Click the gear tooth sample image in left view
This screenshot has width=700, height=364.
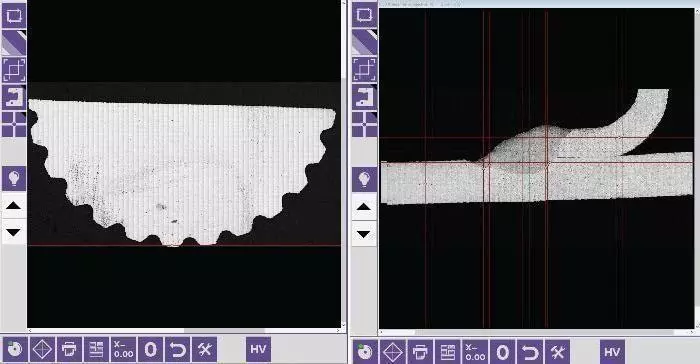point(182,172)
